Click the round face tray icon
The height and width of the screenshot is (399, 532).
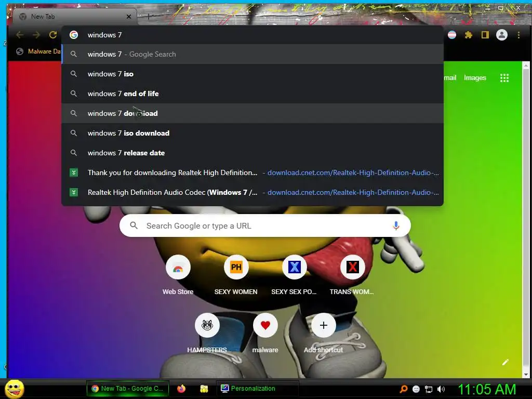(416, 389)
